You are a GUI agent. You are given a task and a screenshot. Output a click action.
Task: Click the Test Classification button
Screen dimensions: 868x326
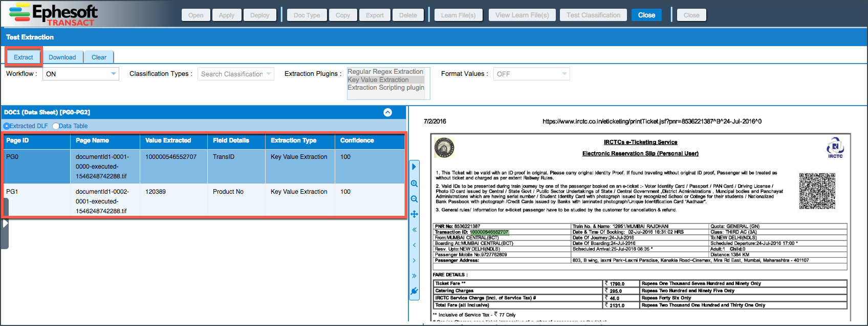point(594,15)
